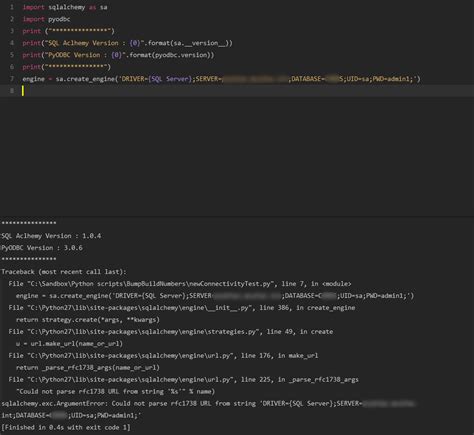The image size is (474, 435).
Task: Click '[Finished in 0.4s with exit code 1]'
Action: [x=66, y=428]
